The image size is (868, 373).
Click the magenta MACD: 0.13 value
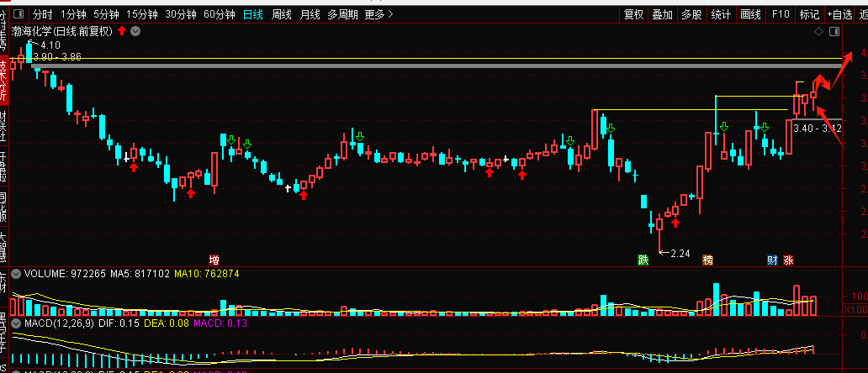point(220,323)
